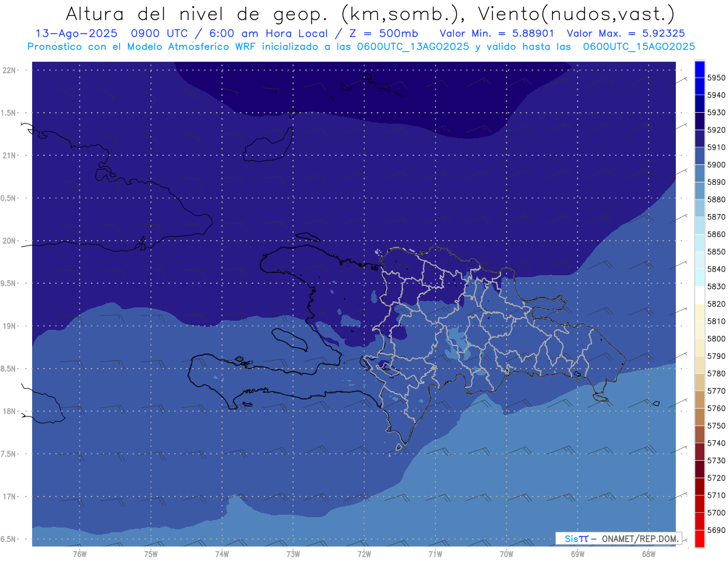Click the '5760' legend value

[716, 408]
